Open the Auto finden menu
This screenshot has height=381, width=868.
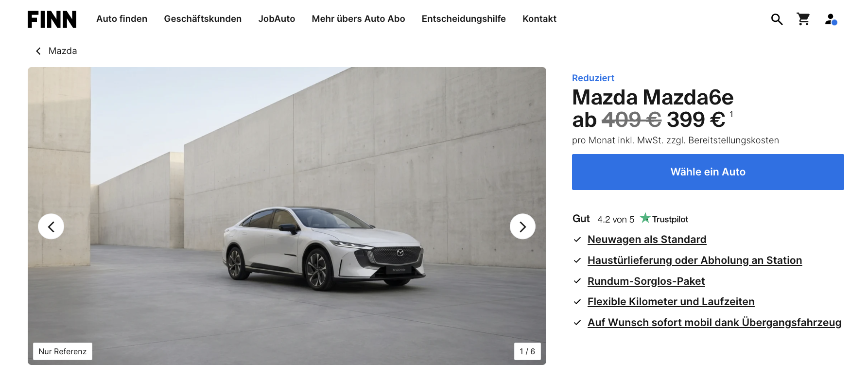tap(122, 19)
